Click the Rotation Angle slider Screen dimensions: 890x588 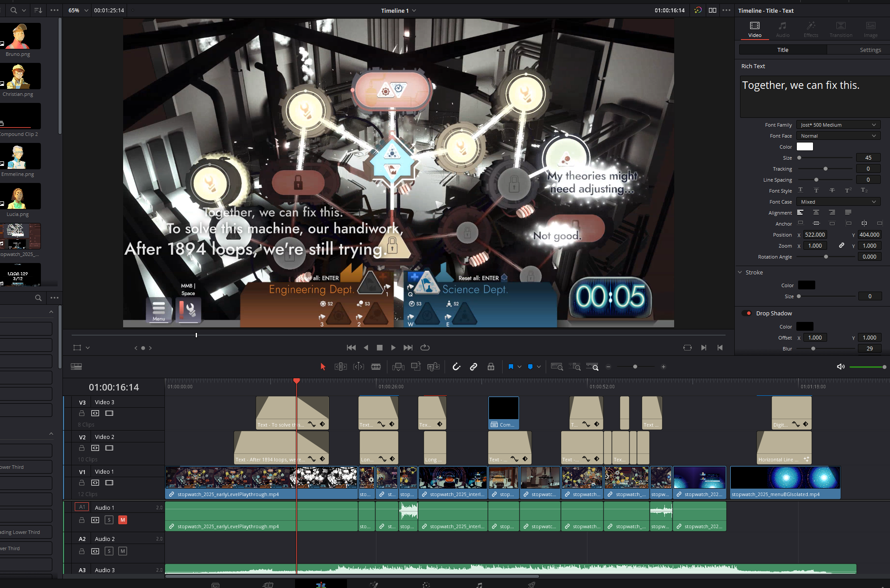pyautogui.click(x=825, y=257)
